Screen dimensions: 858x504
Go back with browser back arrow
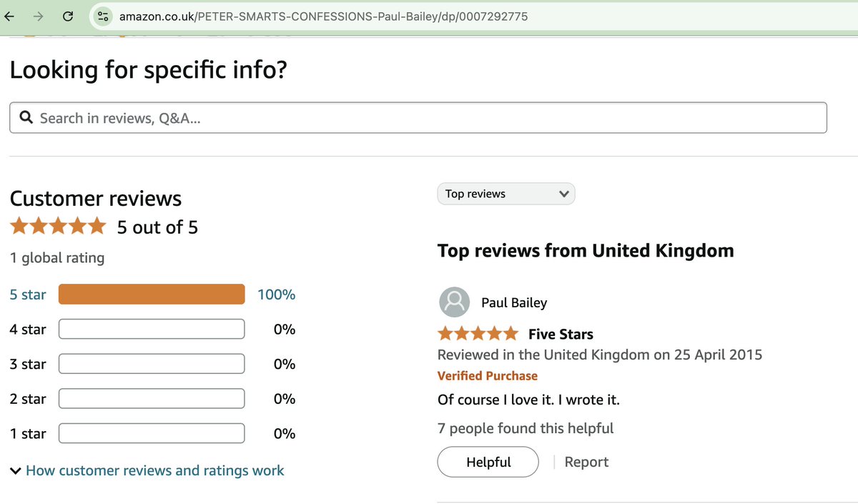pyautogui.click(x=9, y=16)
